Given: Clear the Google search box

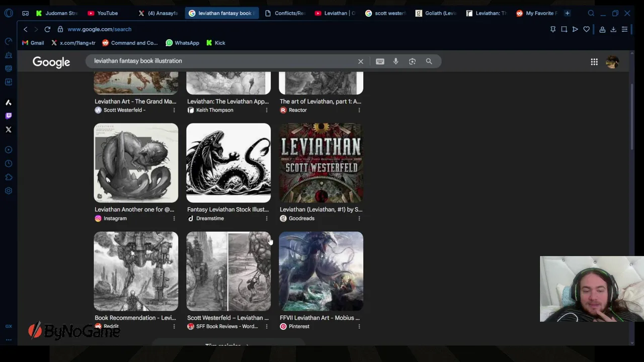Looking at the screenshot, I should pyautogui.click(x=361, y=61).
